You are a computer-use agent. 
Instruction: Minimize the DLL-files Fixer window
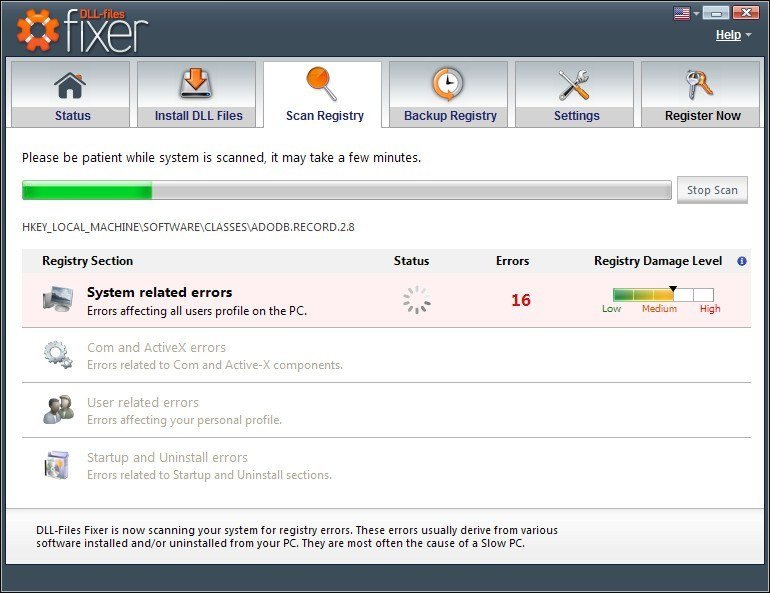(x=715, y=13)
